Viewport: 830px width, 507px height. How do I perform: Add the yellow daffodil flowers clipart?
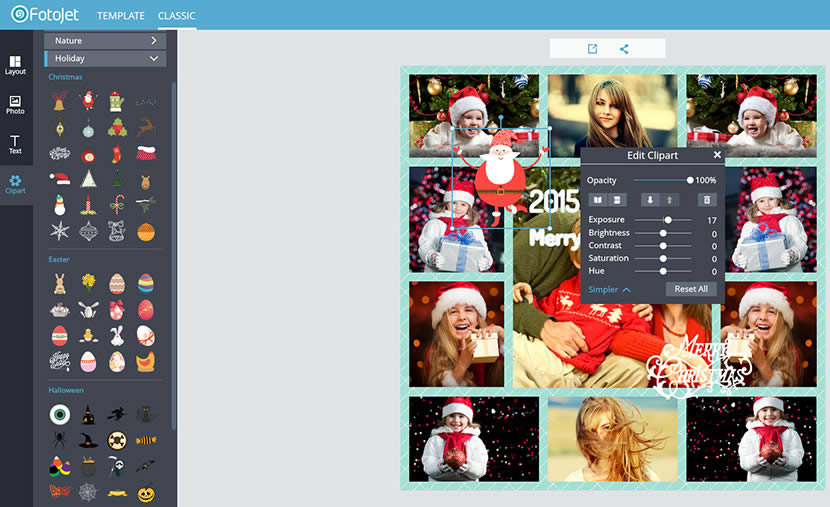(88, 283)
